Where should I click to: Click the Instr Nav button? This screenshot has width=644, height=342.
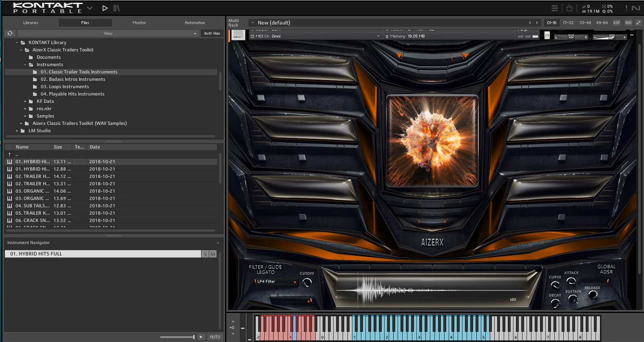click(212, 33)
